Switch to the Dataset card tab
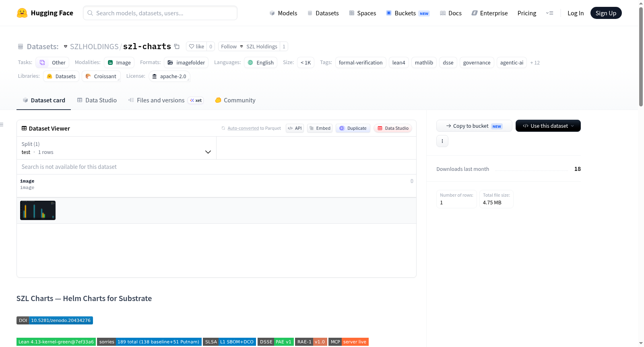Screen dimensions: 644x347 tap(43, 100)
